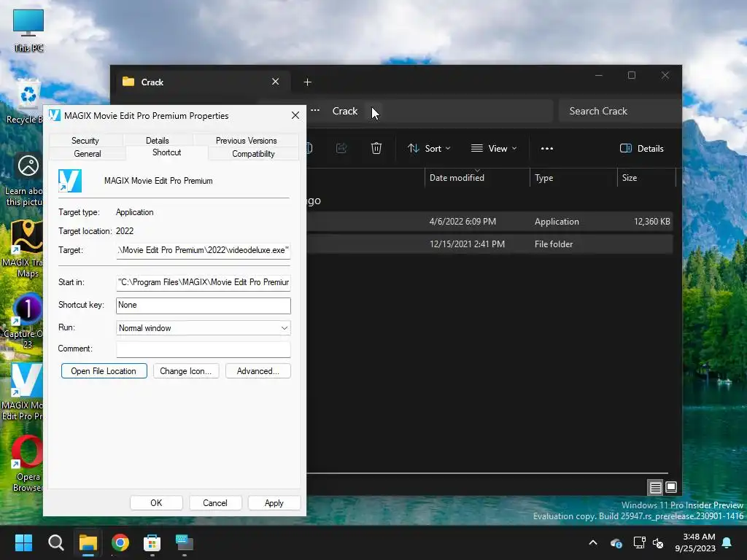Close the Crack tab in File Explorer
The image size is (747, 560).
point(275,82)
